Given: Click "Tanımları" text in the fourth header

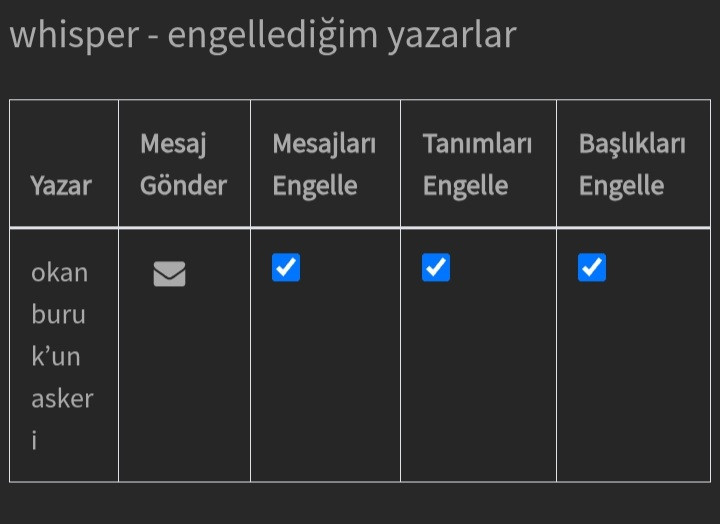Looking at the screenshot, I should (x=477, y=143).
